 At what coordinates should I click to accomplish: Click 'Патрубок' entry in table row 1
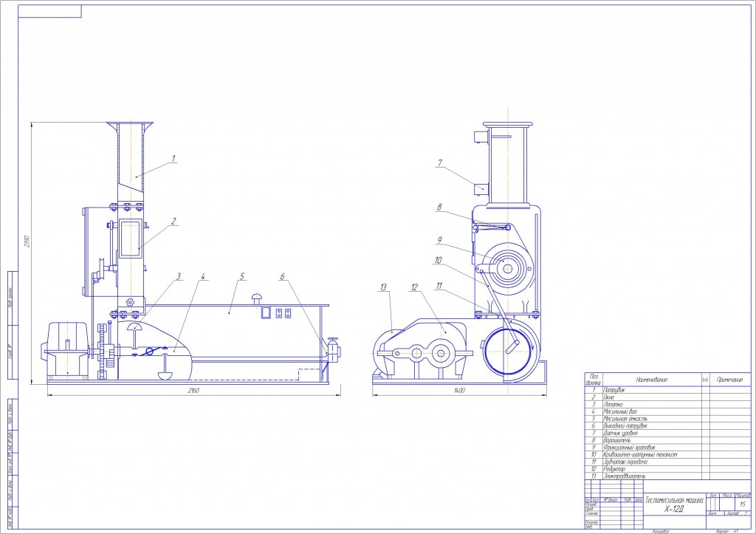[614, 390]
